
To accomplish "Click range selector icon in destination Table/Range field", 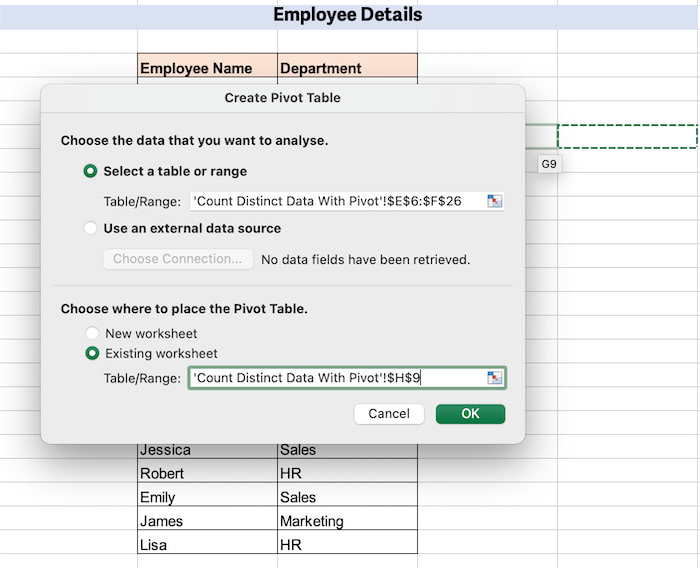I will coord(494,378).
